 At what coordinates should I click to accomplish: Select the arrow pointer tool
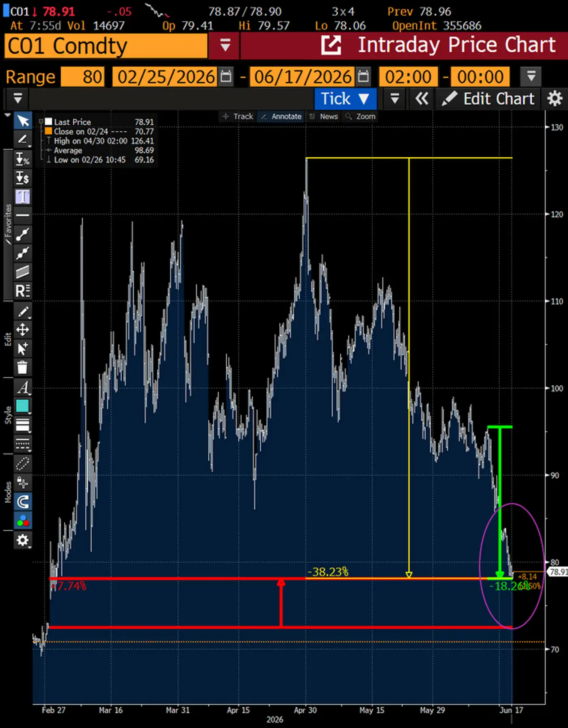click(x=23, y=121)
